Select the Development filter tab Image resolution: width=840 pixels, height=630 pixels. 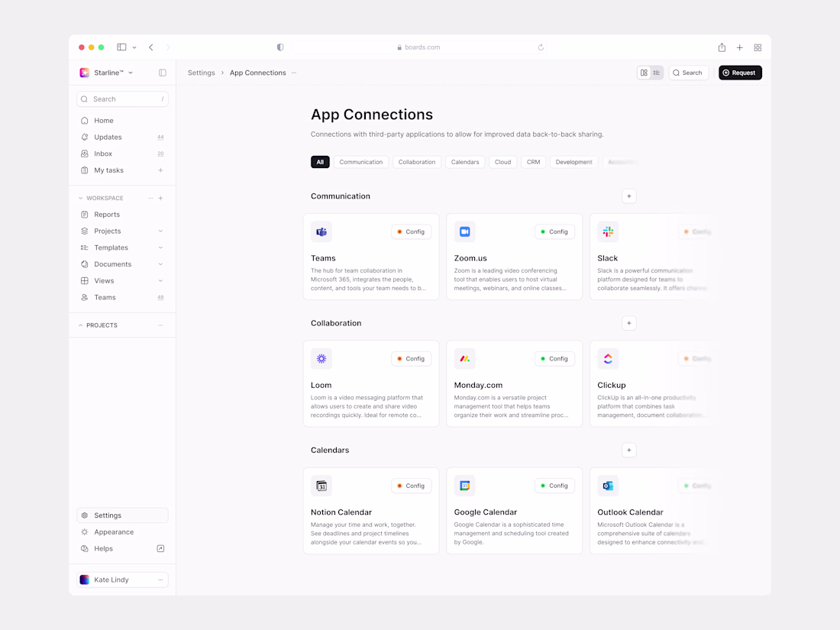tap(573, 163)
